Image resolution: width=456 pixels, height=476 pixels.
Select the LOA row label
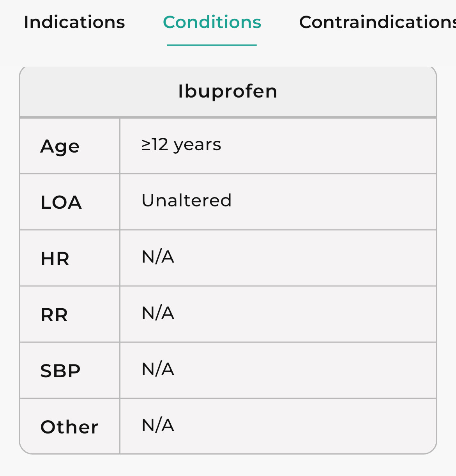click(61, 202)
